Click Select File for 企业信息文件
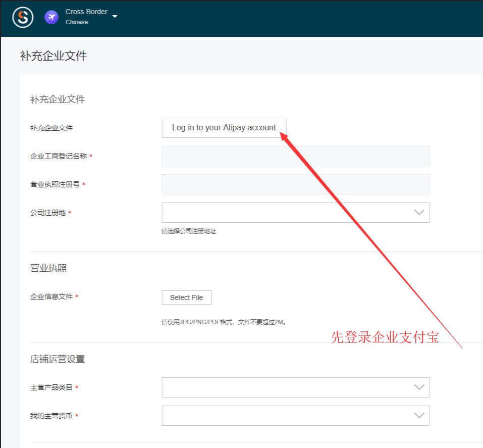 186,297
